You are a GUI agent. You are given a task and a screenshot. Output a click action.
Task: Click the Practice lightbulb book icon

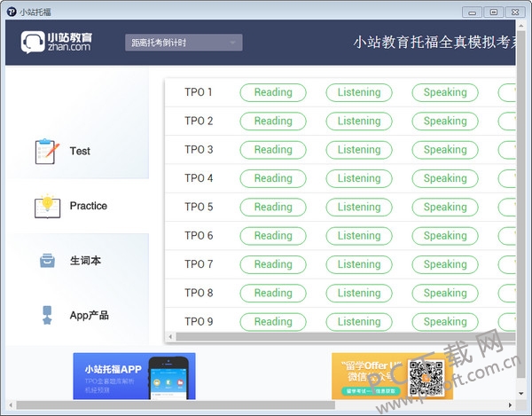[48, 206]
